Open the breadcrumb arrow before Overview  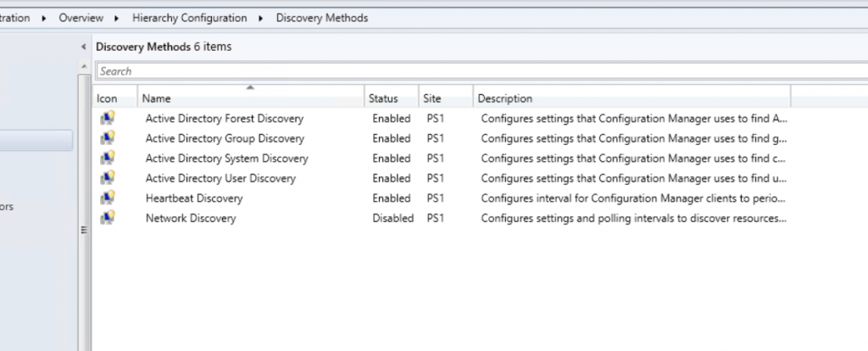coord(44,19)
